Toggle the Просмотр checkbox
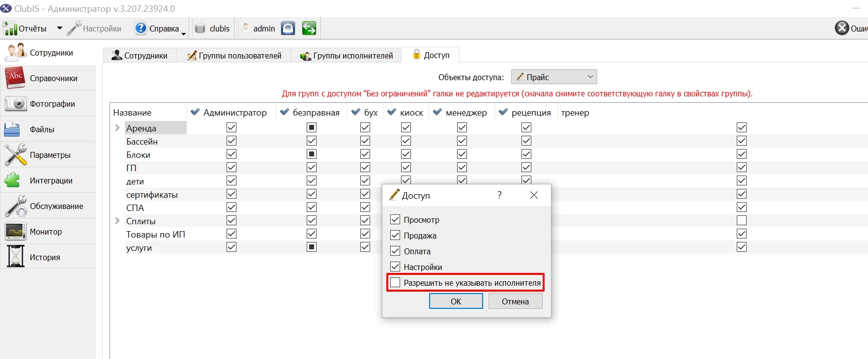This screenshot has height=359, width=868. click(395, 219)
